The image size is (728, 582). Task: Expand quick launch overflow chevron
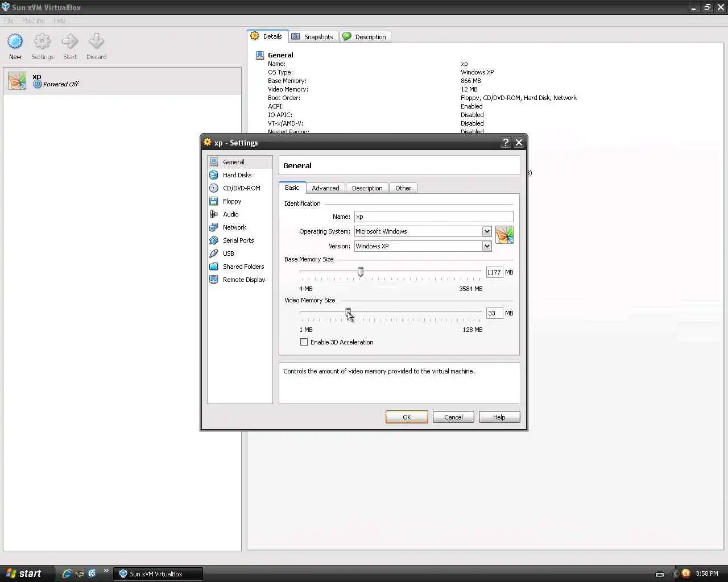tap(106, 571)
